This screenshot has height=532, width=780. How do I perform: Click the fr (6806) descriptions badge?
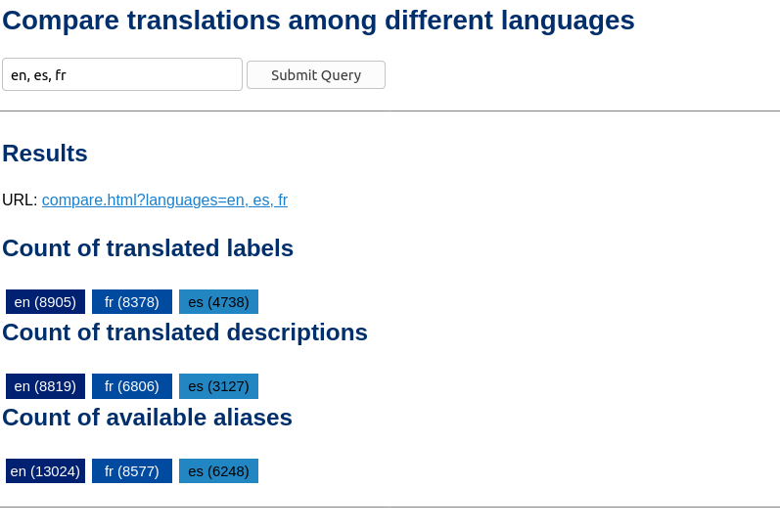132,386
